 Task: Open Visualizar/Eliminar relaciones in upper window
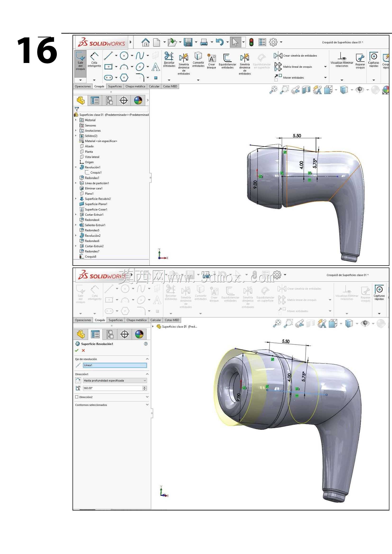pyautogui.click(x=342, y=60)
